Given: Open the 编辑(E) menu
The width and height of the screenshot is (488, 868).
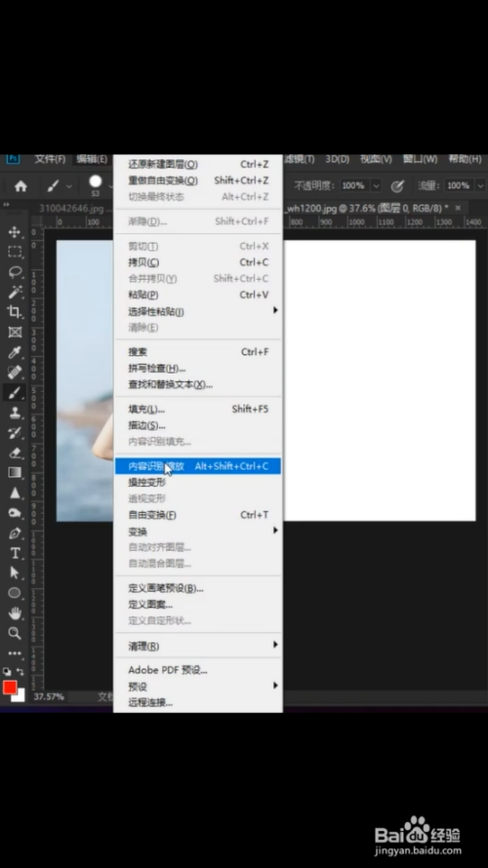Looking at the screenshot, I should tap(92, 159).
